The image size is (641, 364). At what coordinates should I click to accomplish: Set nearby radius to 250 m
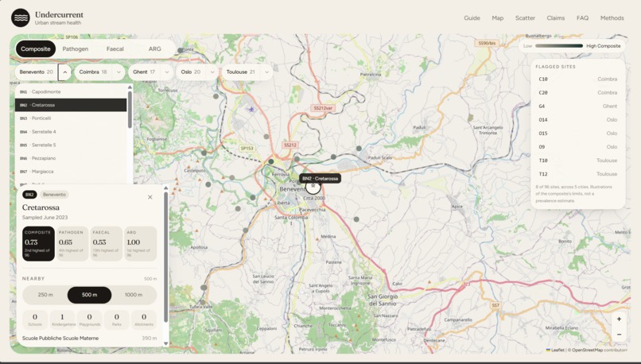pyautogui.click(x=45, y=295)
